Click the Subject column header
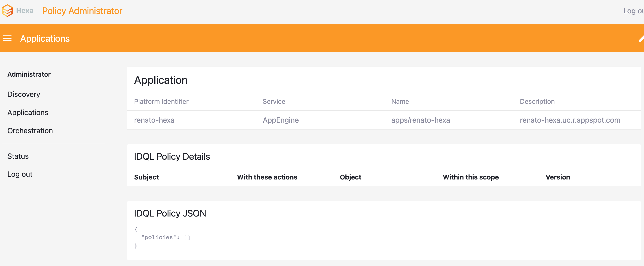 [146, 177]
